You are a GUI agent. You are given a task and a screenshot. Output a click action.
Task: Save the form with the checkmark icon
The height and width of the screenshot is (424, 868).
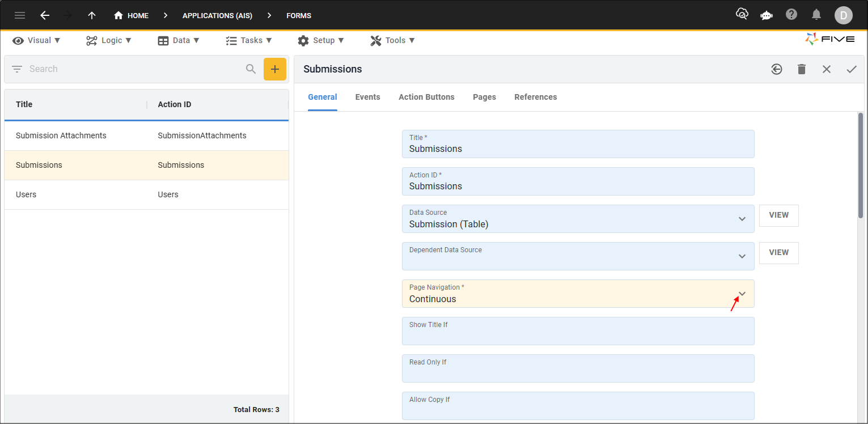coord(852,69)
